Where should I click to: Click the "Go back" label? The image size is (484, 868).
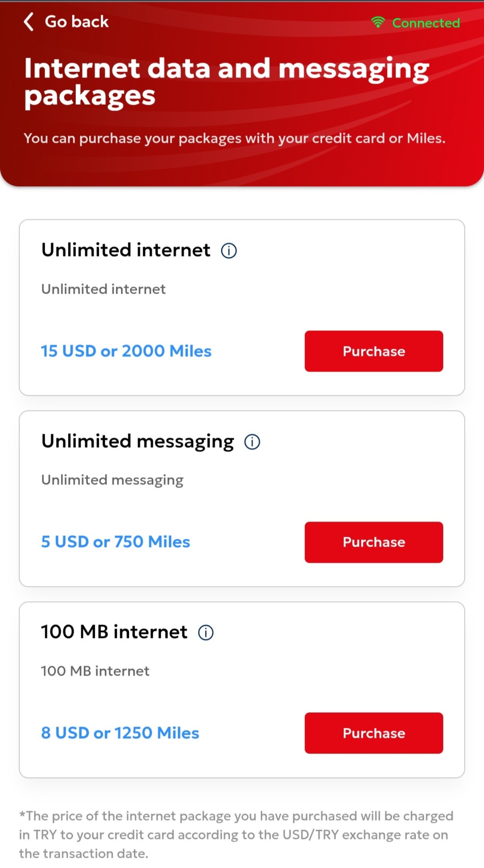(x=77, y=22)
